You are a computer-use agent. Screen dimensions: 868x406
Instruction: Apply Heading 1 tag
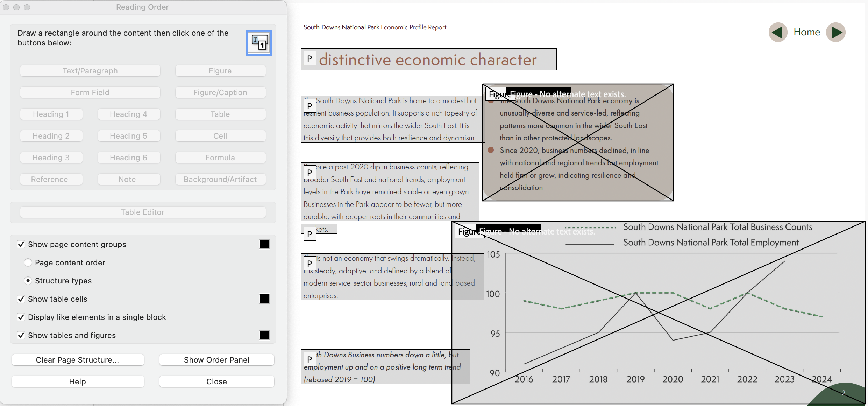click(51, 114)
